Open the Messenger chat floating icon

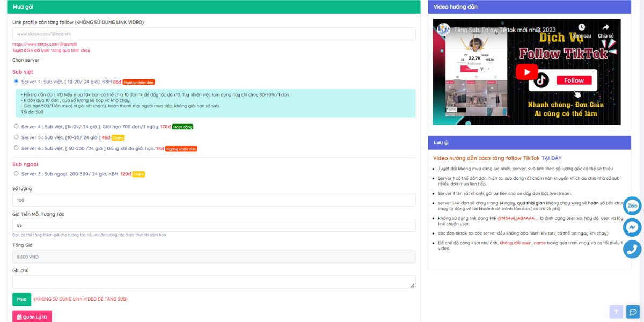coord(632,228)
